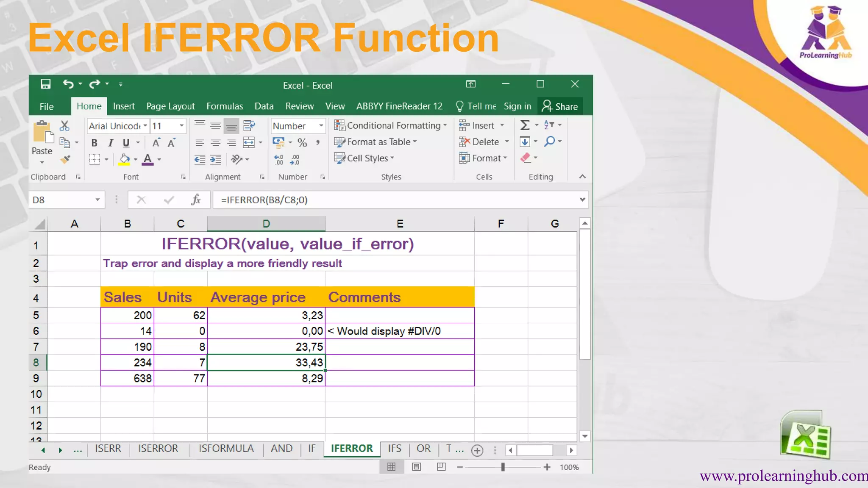Viewport: 868px width, 488px height.
Task: Expand the formula bar chevron
Action: pos(582,200)
